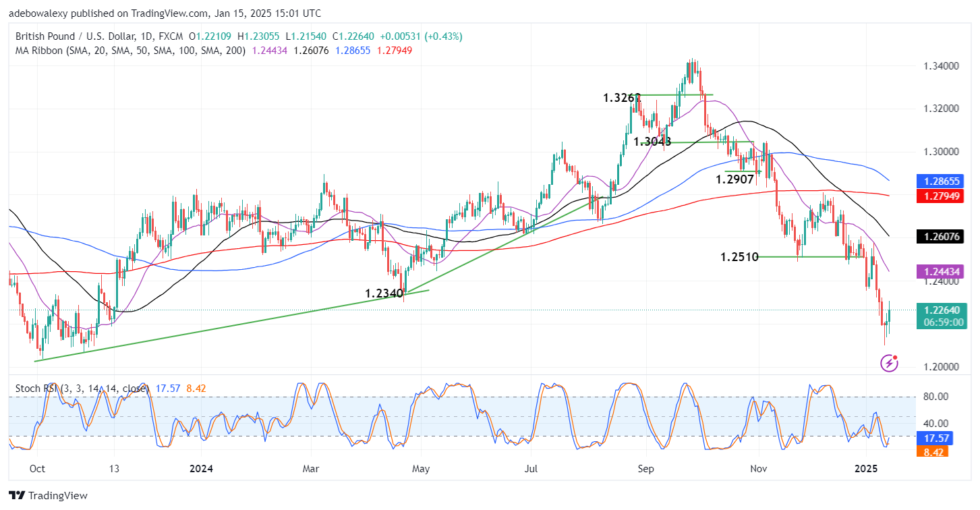Click the Sep label on time axis
This screenshot has height=510, width=980.
[646, 468]
